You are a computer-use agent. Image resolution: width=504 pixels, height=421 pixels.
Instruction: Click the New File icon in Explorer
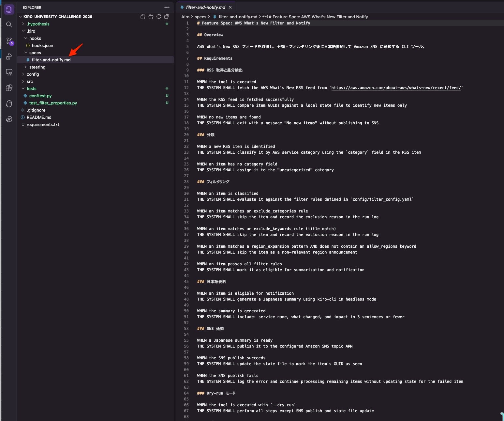coord(143,17)
